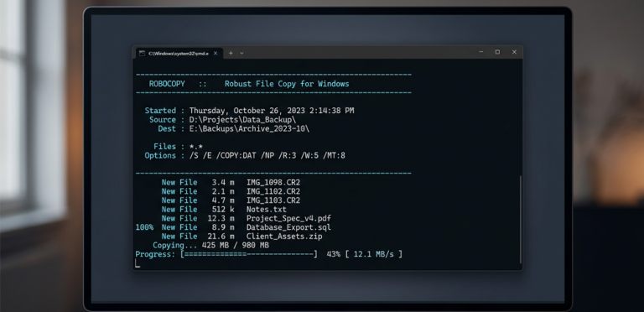This screenshot has height=312, width=644.
Task: Click the terminal vertical scrollbar thumb
Action: [x=521, y=220]
